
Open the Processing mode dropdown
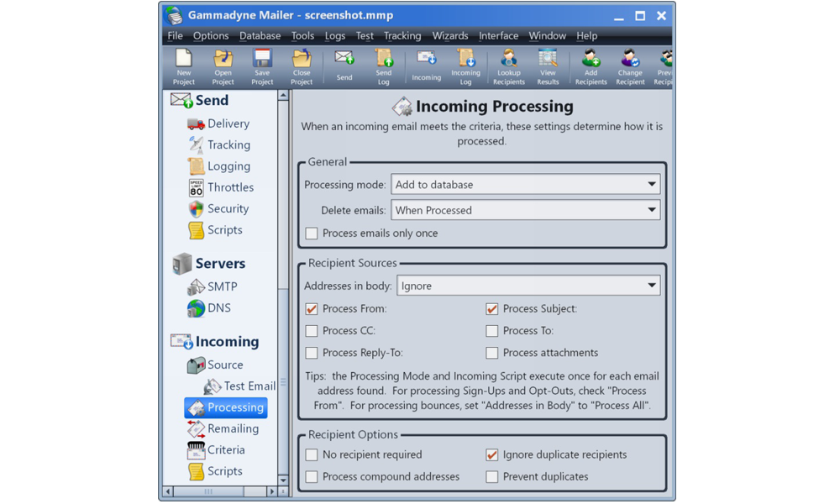(525, 185)
